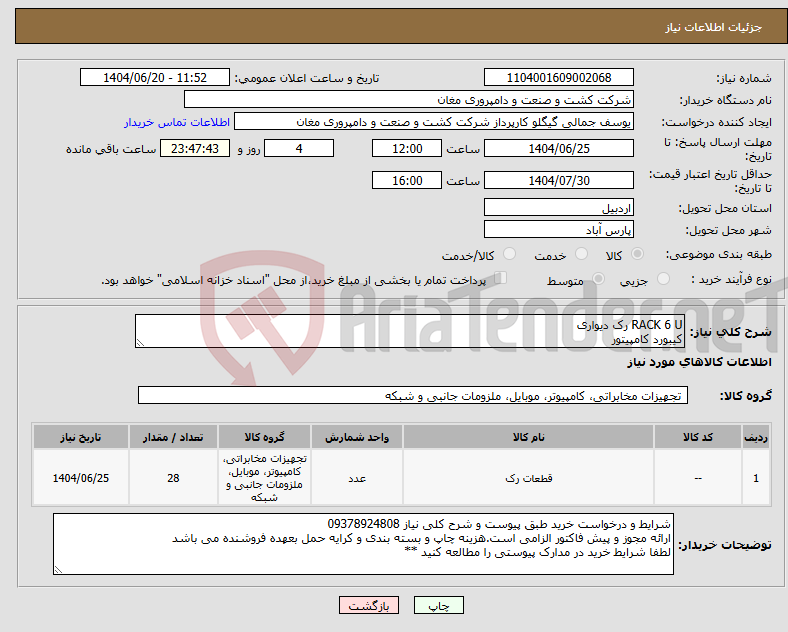This screenshot has width=788, height=632.
Task: Click the resize handle of buyer notes textarea
Action: coord(58,570)
